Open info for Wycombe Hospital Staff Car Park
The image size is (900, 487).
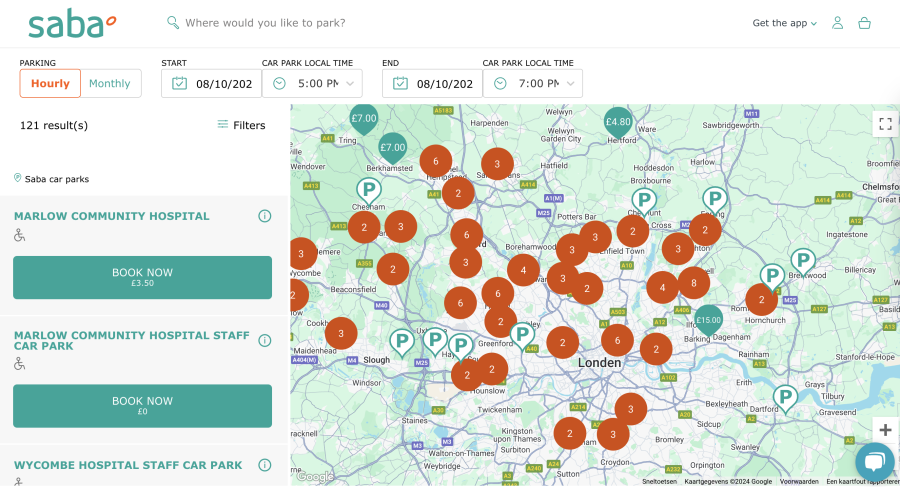coord(265,465)
